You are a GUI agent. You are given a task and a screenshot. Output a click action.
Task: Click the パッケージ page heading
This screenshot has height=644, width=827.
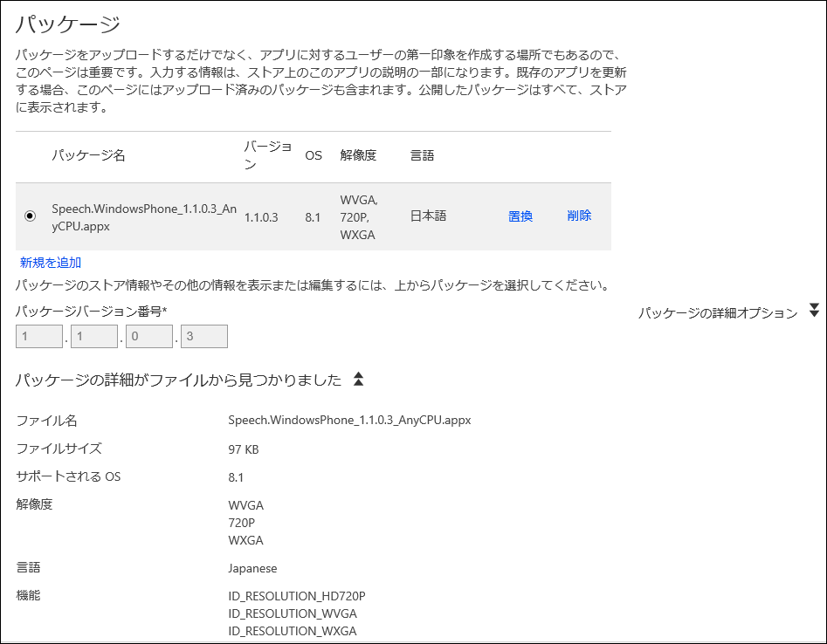point(68,24)
